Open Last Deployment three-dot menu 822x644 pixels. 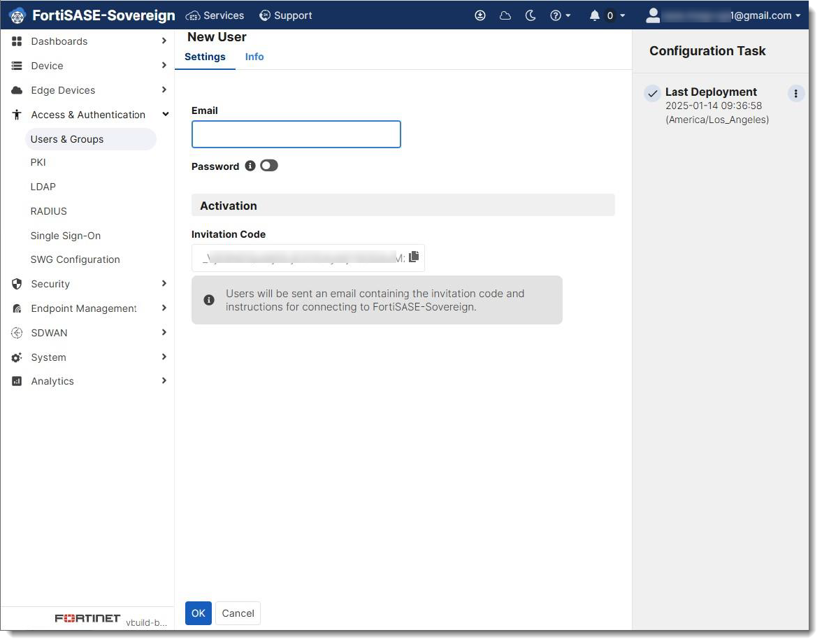pyautogui.click(x=795, y=94)
